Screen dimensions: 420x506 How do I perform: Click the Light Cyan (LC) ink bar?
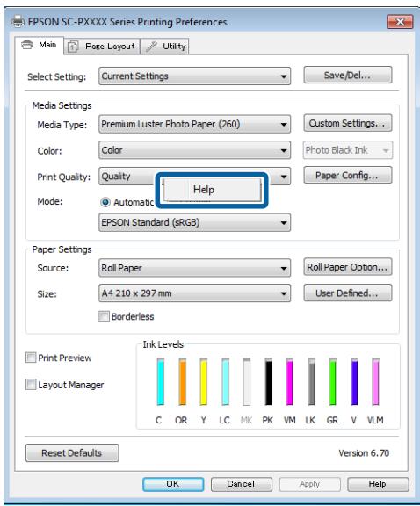click(225, 382)
